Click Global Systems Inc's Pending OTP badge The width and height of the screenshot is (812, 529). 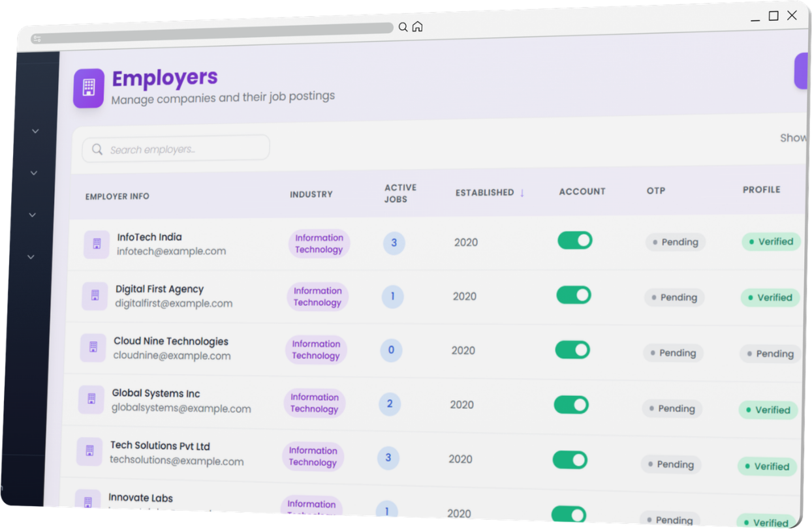(672, 409)
